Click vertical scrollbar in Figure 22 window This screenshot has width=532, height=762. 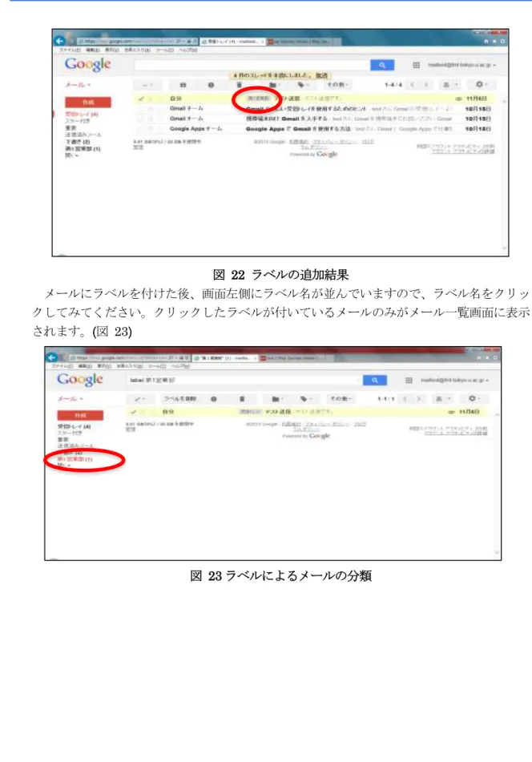click(x=504, y=175)
